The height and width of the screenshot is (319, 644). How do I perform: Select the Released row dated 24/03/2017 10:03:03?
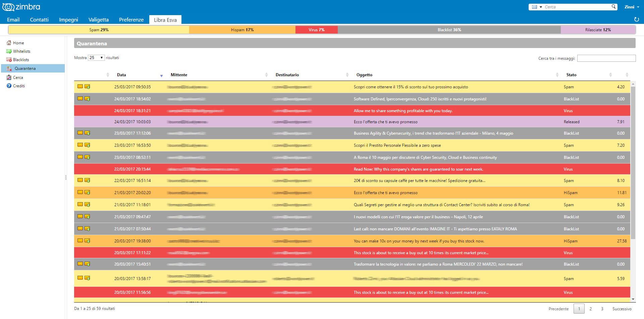[352, 122]
